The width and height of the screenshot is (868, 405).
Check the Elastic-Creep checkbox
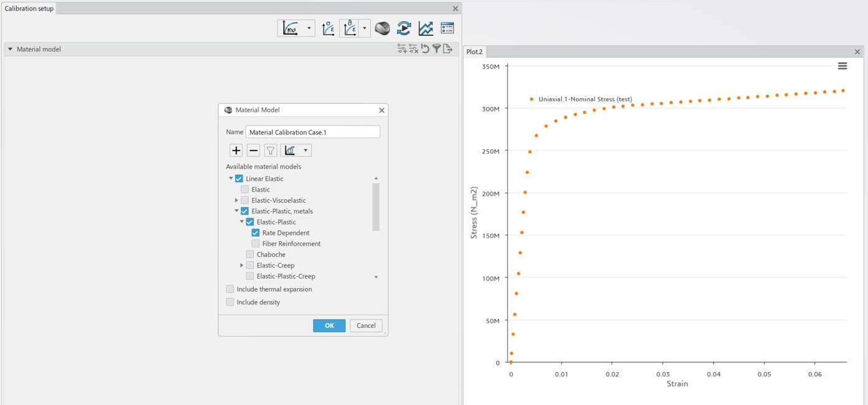[250, 265]
